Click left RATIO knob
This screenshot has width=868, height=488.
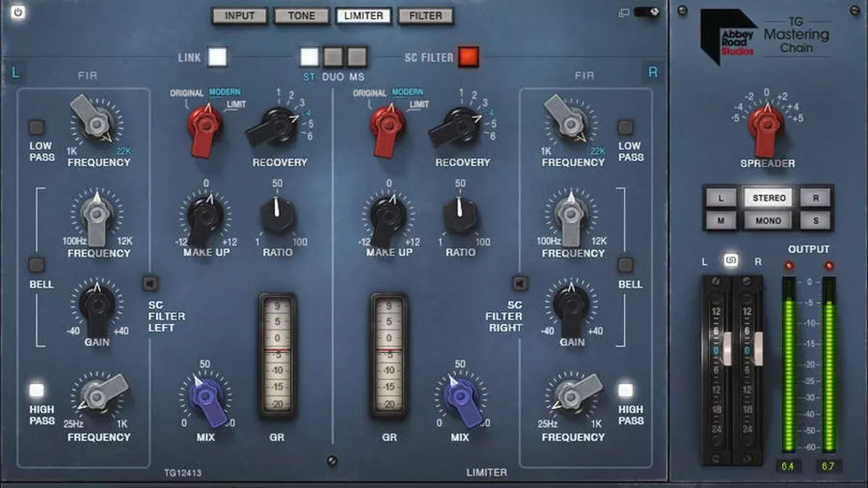click(278, 215)
